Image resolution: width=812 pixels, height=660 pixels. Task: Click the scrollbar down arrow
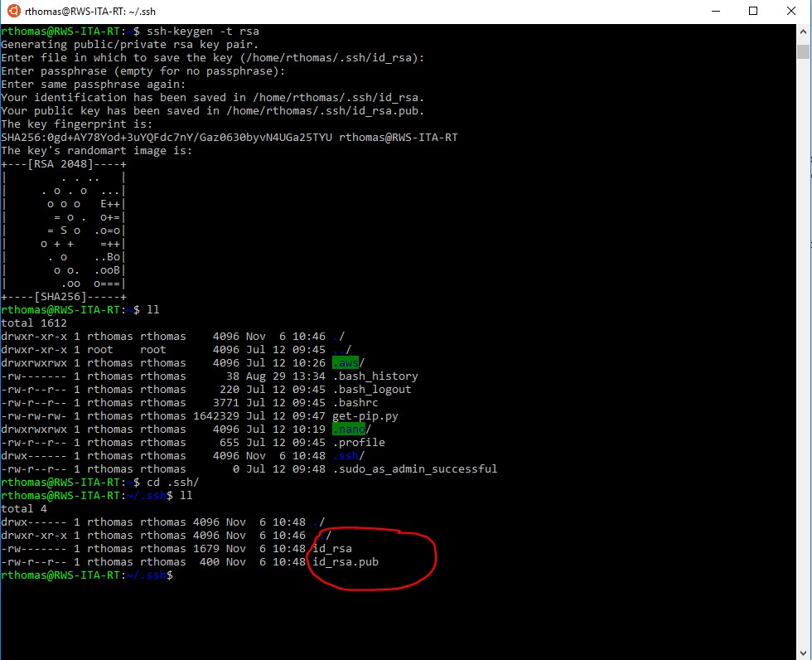(x=804, y=653)
